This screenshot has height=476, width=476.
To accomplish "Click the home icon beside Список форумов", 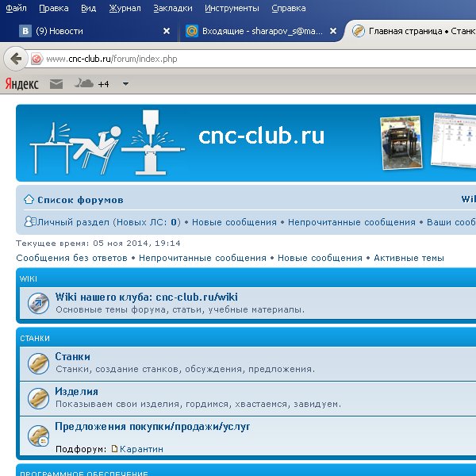I will (29, 199).
